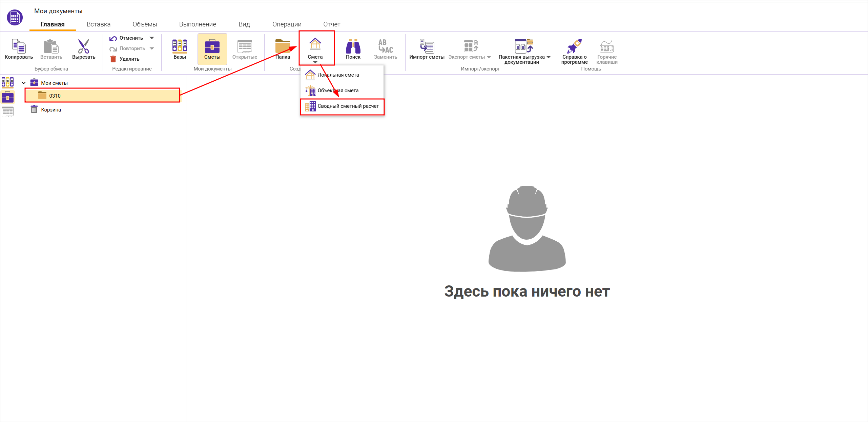Open the Базы databases icon
Image resolution: width=868 pixels, height=422 pixels.
click(x=180, y=47)
